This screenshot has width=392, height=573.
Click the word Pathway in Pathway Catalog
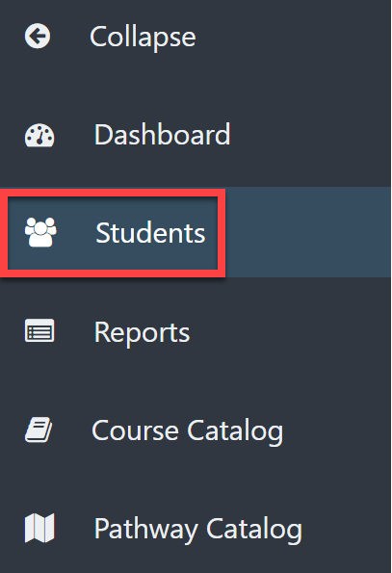click(146, 530)
